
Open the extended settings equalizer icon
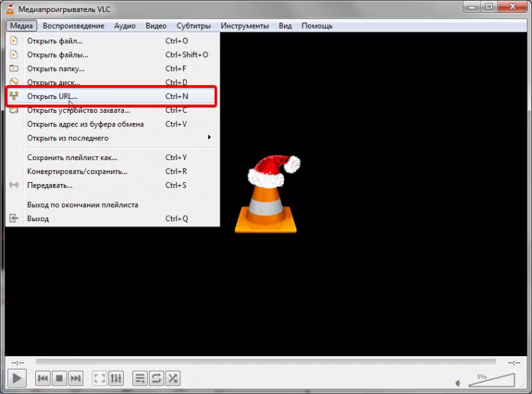click(x=116, y=378)
